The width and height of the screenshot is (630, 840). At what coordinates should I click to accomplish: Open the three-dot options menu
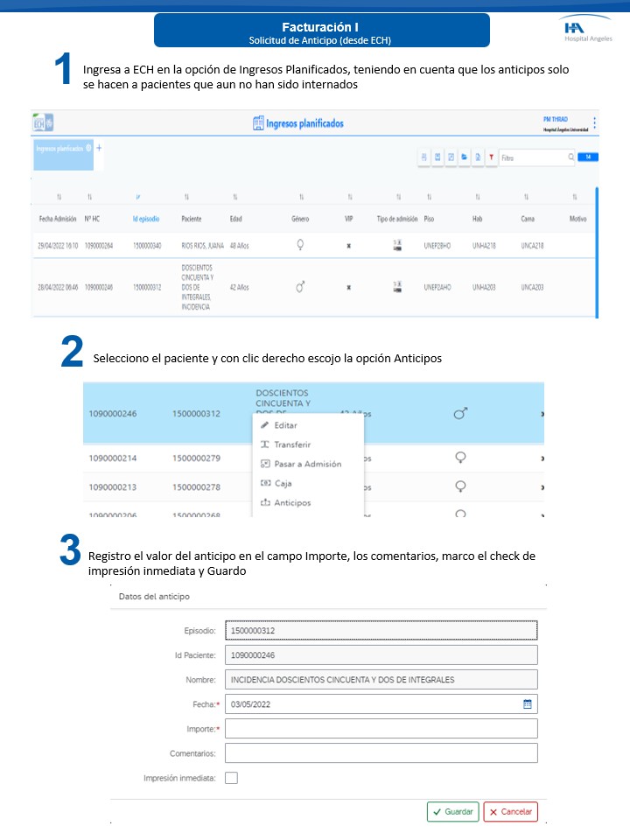tap(594, 123)
